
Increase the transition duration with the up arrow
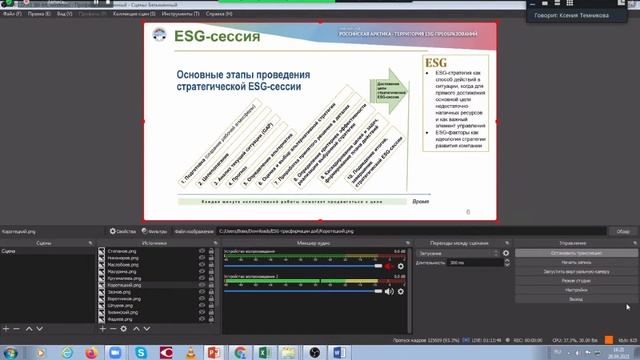507,261
